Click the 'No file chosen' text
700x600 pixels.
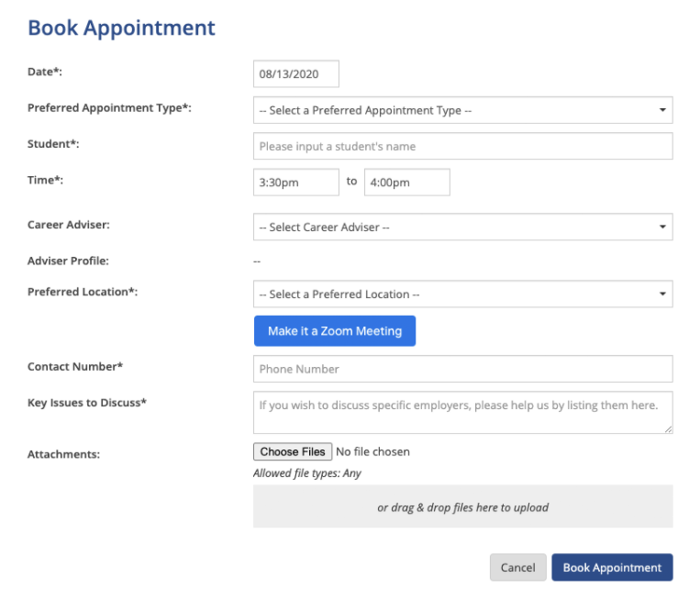coord(372,452)
